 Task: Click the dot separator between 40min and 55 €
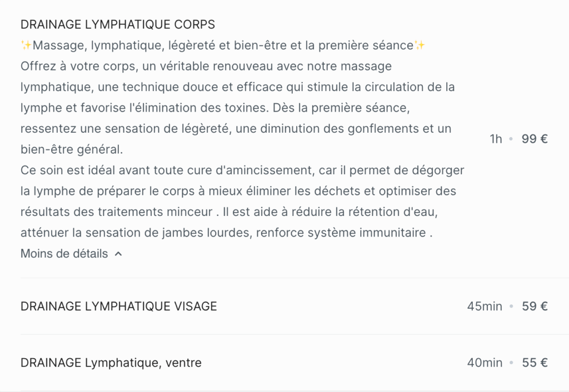(x=511, y=363)
